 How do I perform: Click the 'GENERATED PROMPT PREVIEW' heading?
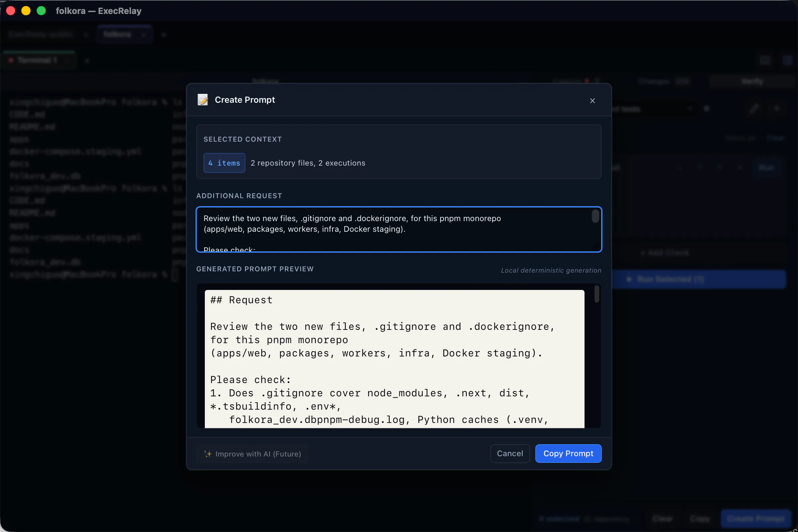[255, 269]
